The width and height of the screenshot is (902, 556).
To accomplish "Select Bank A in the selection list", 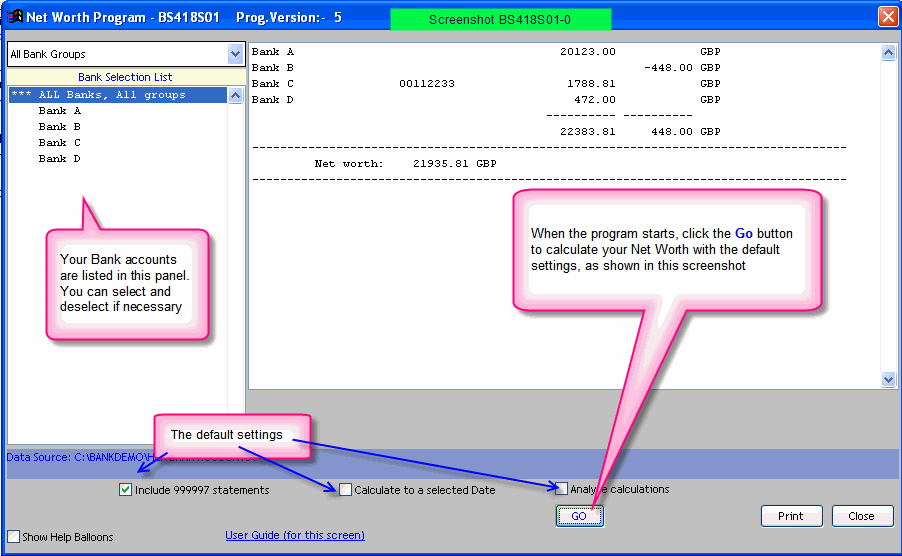I will click(x=60, y=111).
